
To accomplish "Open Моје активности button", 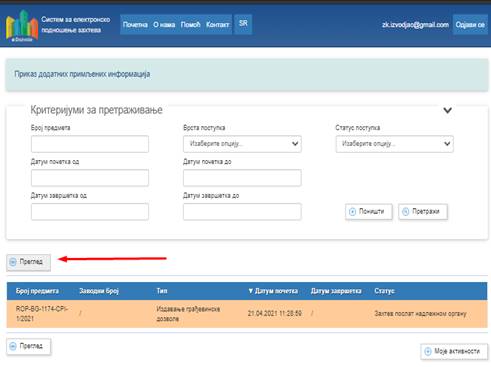I will pyautogui.click(x=454, y=351).
